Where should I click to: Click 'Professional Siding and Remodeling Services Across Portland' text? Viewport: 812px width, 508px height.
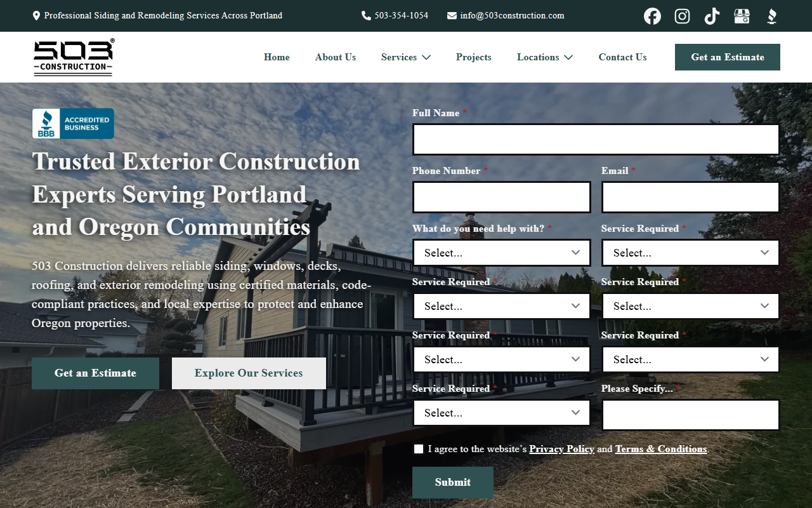(x=163, y=16)
